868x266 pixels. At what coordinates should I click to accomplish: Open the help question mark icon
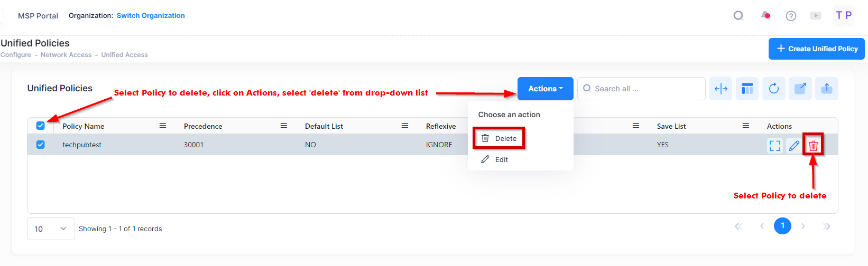tap(791, 16)
